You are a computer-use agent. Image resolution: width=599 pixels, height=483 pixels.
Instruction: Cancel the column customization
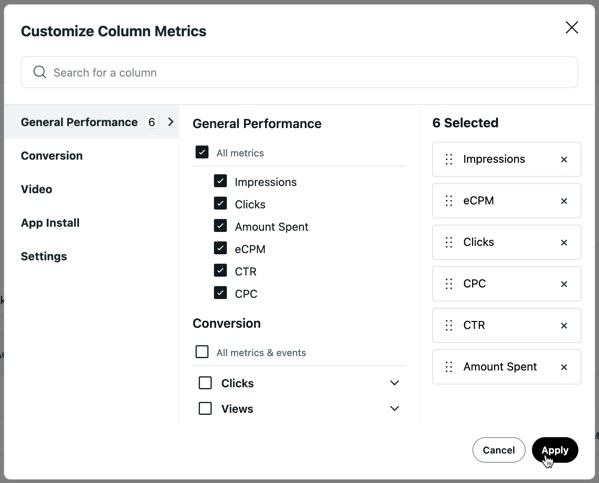(x=499, y=450)
